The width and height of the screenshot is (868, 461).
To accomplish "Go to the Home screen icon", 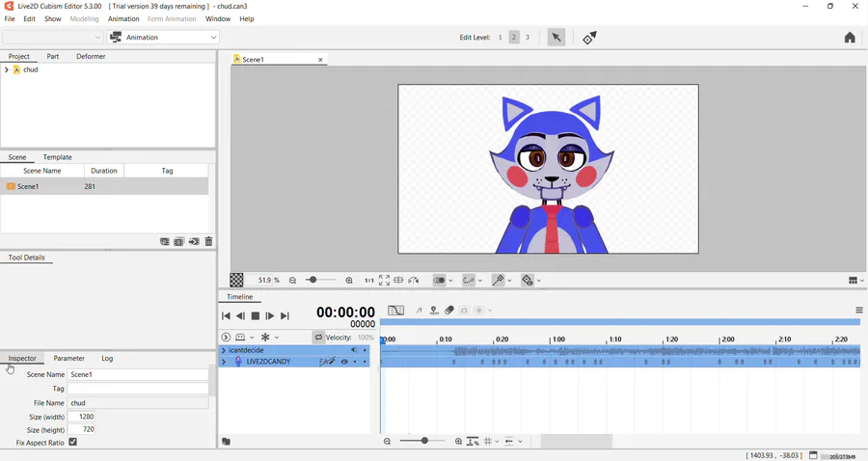I will point(850,38).
